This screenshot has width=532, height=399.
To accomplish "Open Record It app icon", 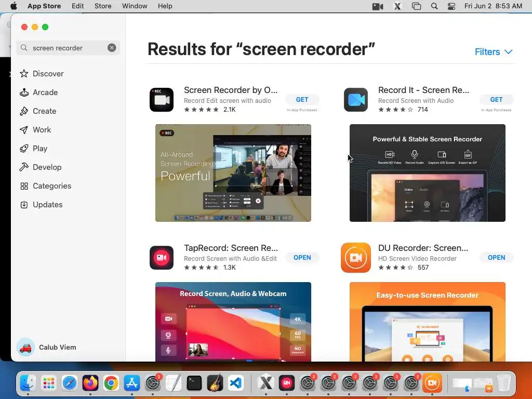I will click(x=355, y=100).
